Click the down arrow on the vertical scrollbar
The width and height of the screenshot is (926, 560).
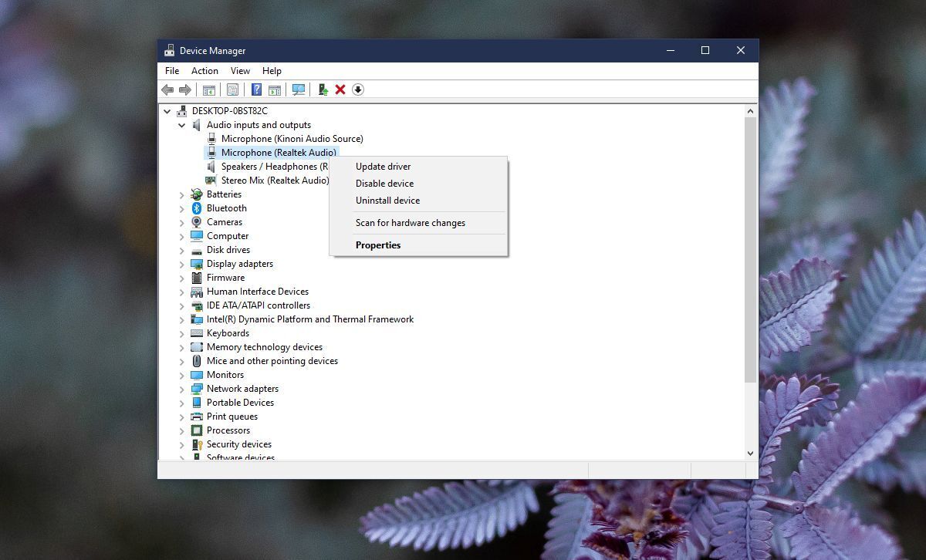(750, 453)
